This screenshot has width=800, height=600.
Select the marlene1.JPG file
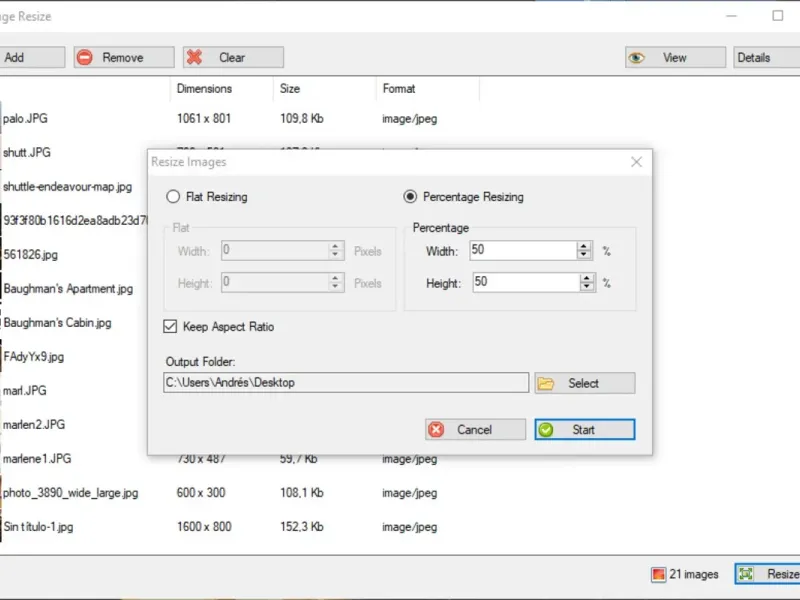tap(37, 459)
